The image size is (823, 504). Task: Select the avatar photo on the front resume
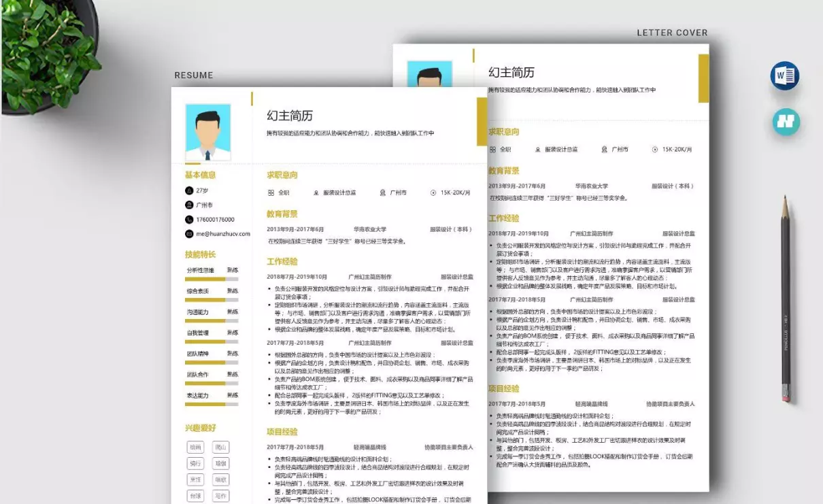(207, 132)
